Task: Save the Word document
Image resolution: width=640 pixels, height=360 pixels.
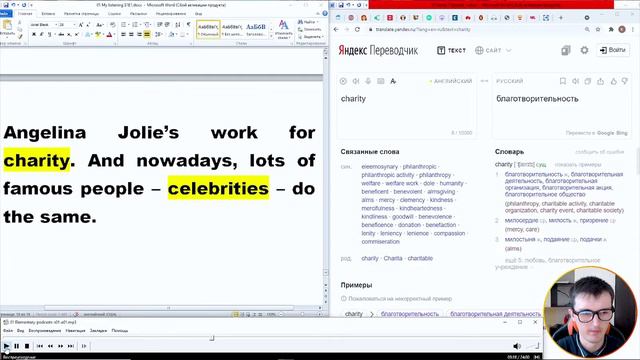Action: 6,5
